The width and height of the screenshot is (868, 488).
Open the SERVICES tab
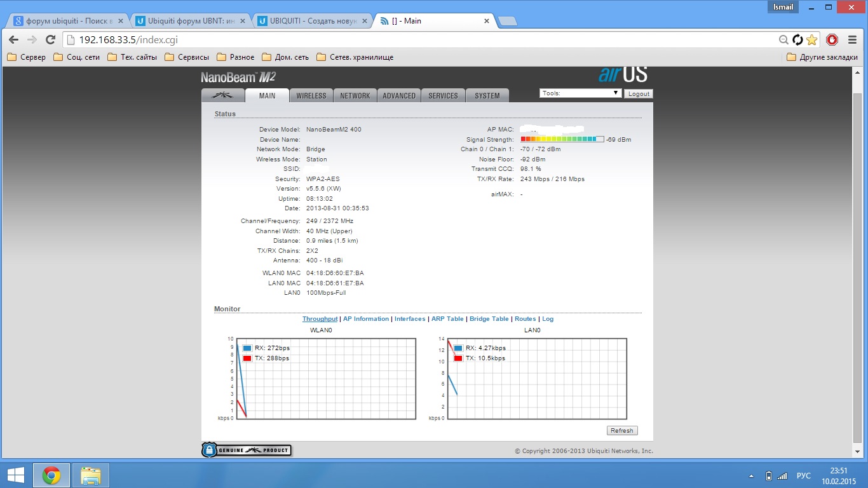pos(443,95)
